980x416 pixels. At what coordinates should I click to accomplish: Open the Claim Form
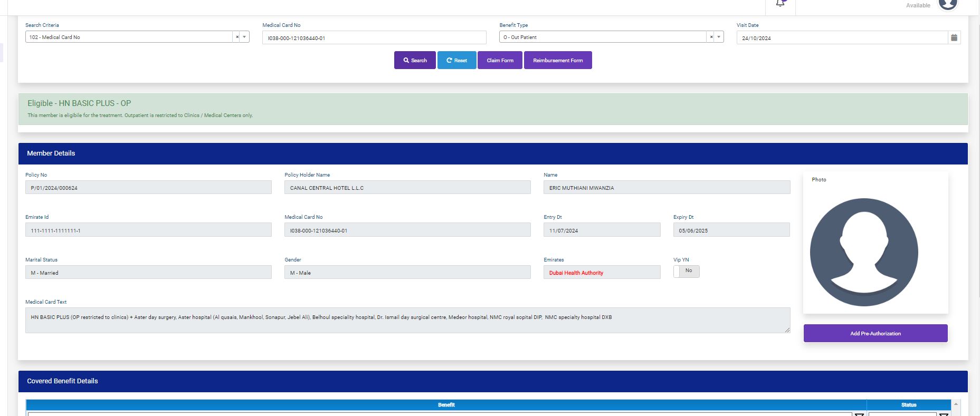(500, 60)
